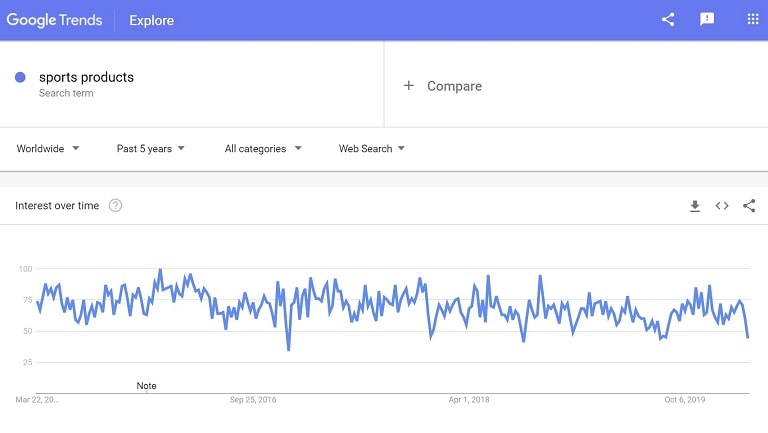Share the Interest over time chart

coord(749,206)
